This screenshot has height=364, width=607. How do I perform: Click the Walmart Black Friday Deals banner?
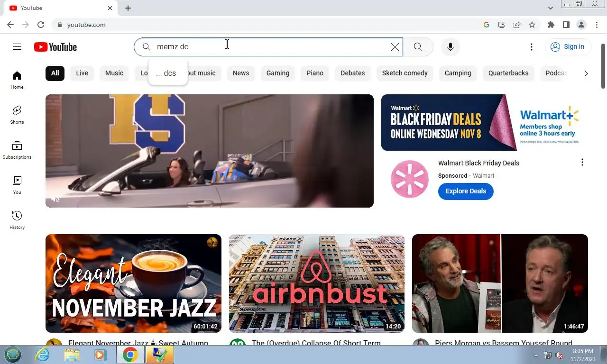point(485,122)
